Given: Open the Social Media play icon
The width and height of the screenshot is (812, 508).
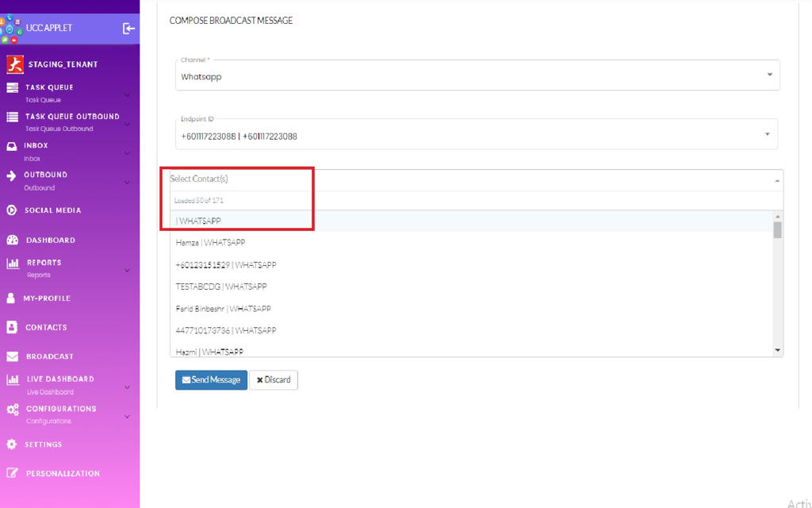Looking at the screenshot, I should 12,210.
